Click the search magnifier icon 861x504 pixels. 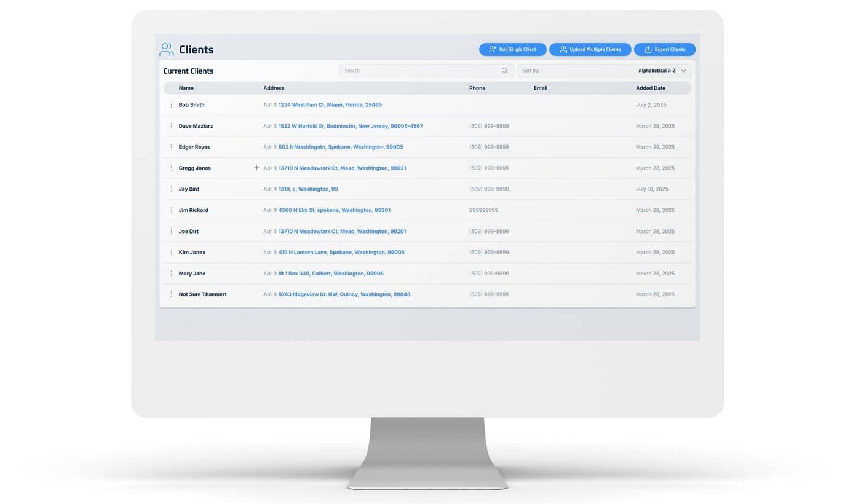coord(504,71)
